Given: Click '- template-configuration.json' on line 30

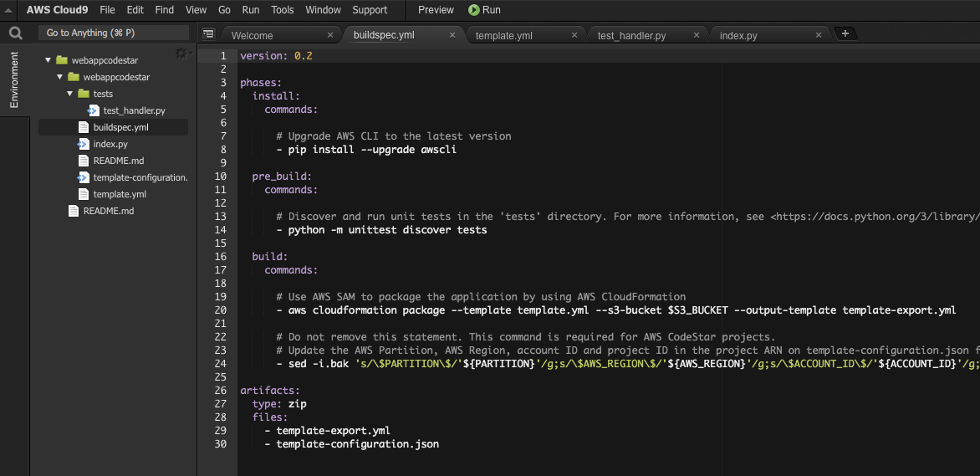Looking at the screenshot, I should point(351,444).
